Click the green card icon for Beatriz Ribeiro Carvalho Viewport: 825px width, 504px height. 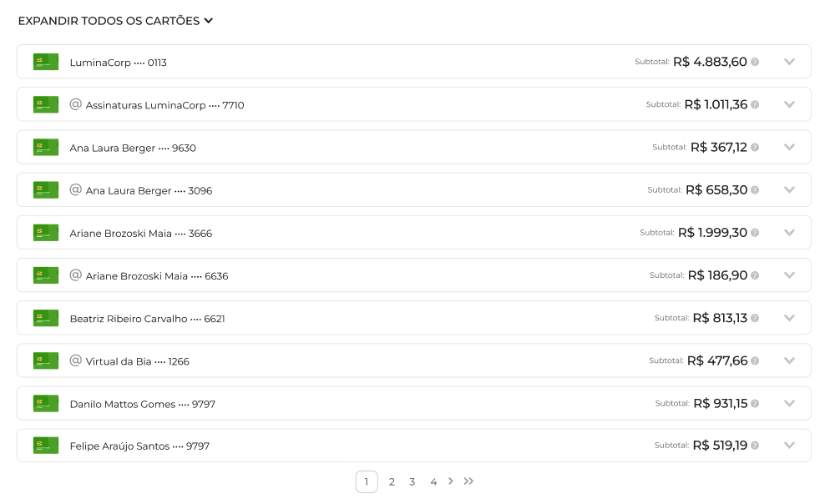click(46, 318)
